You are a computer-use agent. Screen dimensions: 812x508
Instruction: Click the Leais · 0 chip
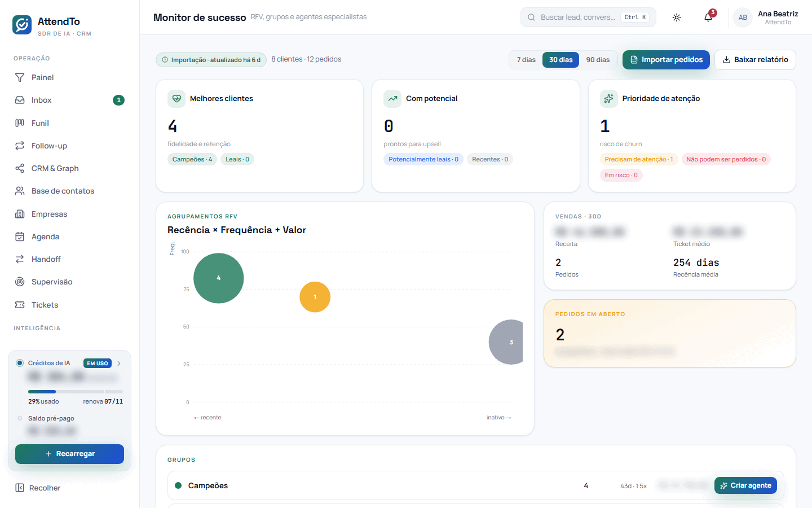point(237,159)
